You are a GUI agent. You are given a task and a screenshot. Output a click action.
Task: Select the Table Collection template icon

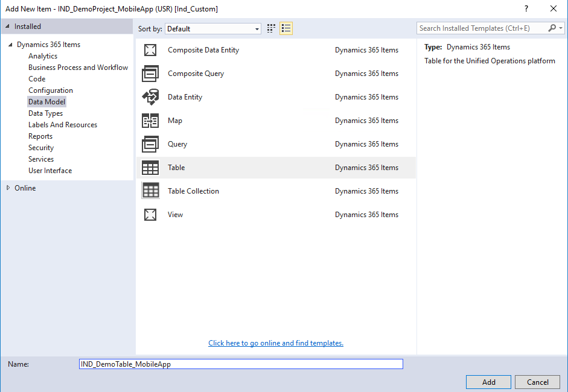(150, 191)
